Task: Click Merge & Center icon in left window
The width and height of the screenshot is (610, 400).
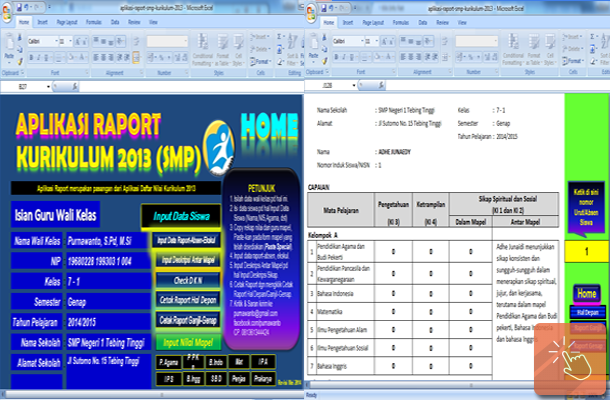Action: point(136,58)
